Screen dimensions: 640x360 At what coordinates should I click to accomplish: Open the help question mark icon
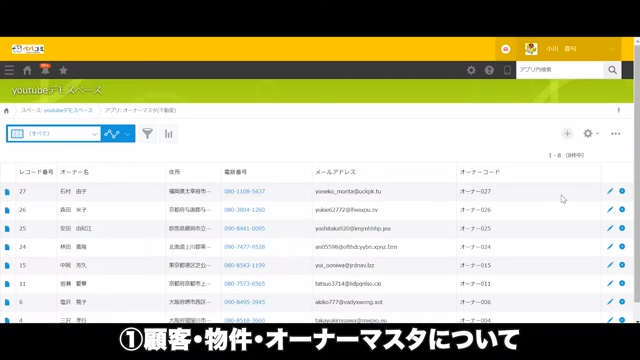point(489,70)
